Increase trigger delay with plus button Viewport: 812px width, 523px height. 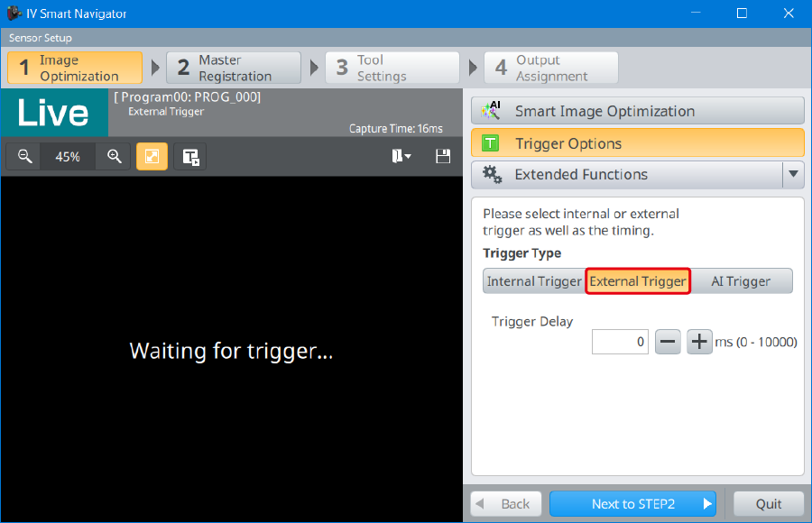(x=700, y=342)
